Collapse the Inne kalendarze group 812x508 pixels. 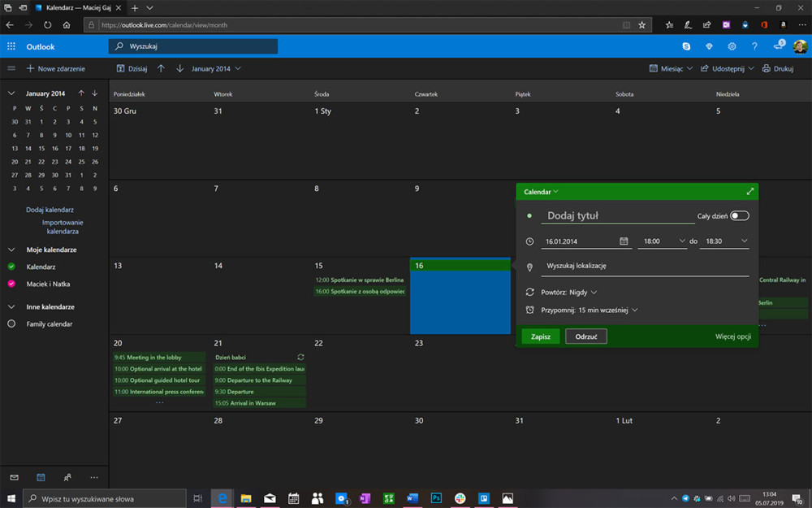[x=11, y=306]
